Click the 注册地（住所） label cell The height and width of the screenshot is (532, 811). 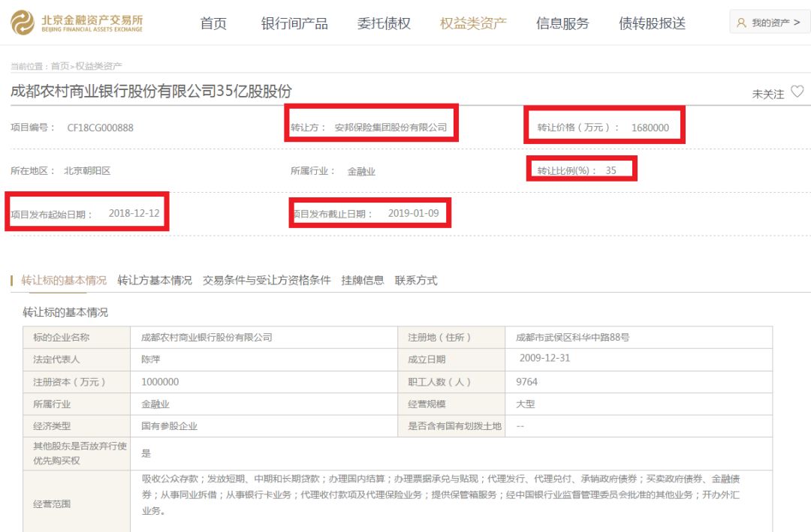(451, 338)
